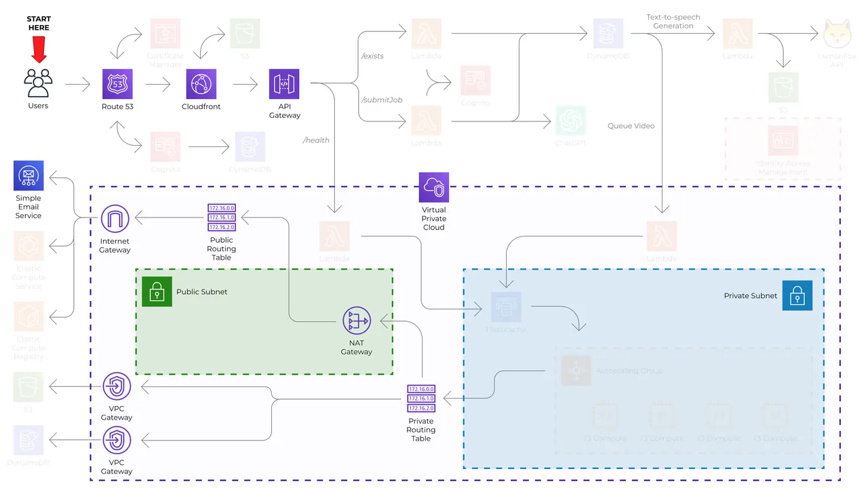Click the "START HERE" text
Screen dimensions: 868x488
(x=39, y=23)
